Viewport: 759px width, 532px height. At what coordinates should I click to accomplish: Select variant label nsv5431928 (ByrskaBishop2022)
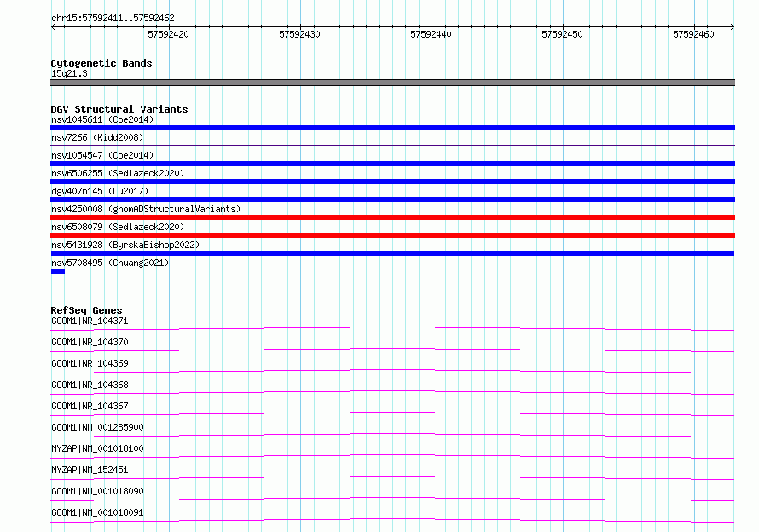(x=125, y=245)
